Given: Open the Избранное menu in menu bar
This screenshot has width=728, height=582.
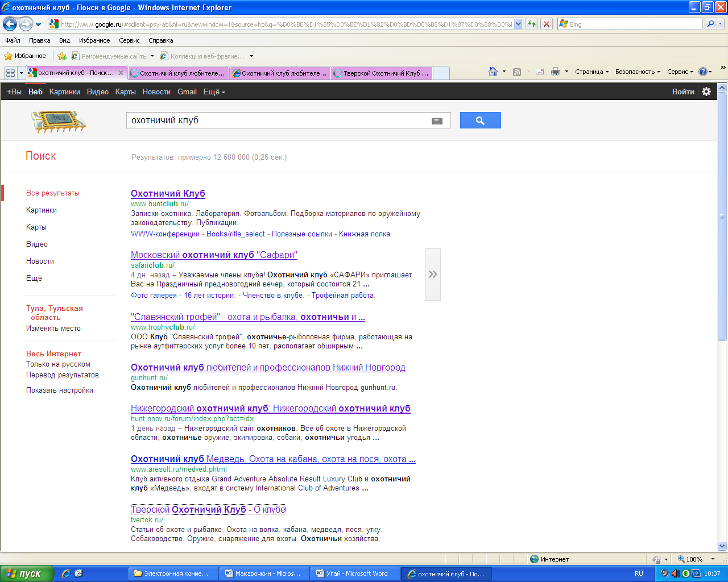Looking at the screenshot, I should [x=94, y=40].
